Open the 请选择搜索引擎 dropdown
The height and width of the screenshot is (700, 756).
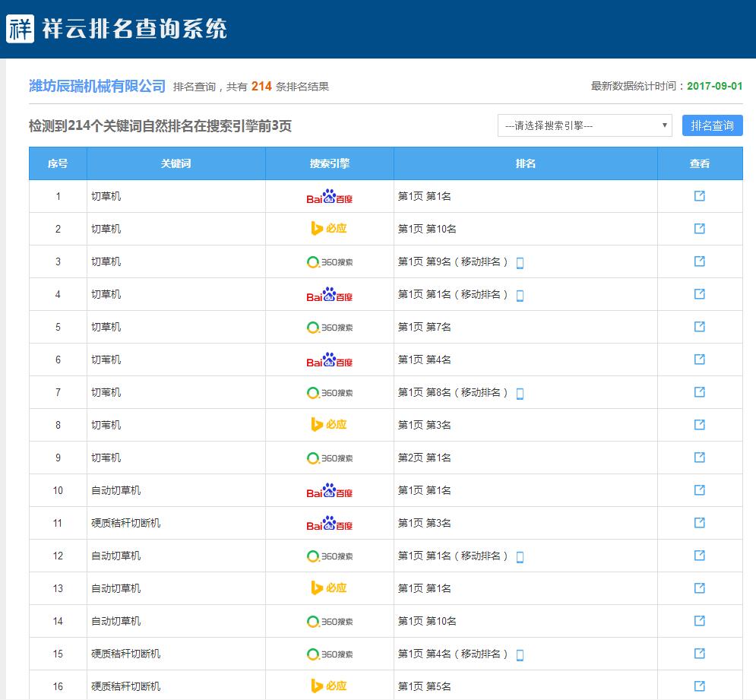coord(585,125)
